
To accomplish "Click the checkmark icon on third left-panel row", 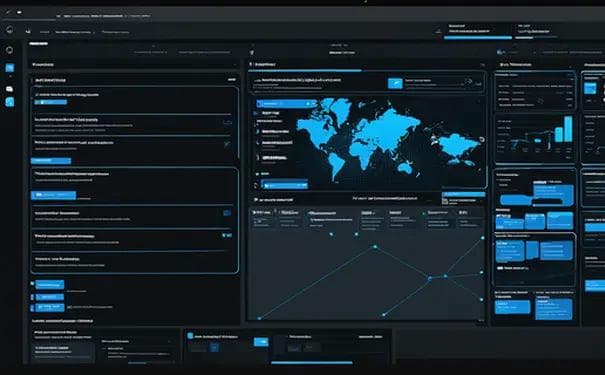I will (x=227, y=144).
